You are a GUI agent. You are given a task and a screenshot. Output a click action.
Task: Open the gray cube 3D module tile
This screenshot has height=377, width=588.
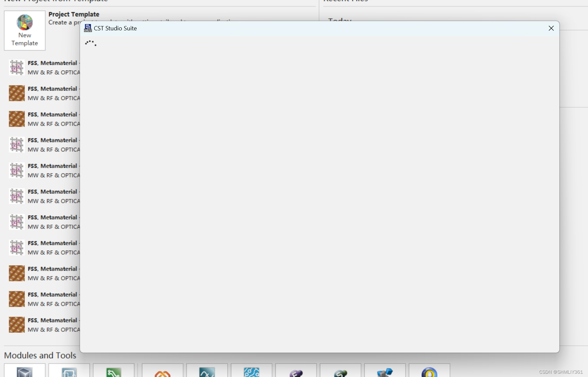25,371
